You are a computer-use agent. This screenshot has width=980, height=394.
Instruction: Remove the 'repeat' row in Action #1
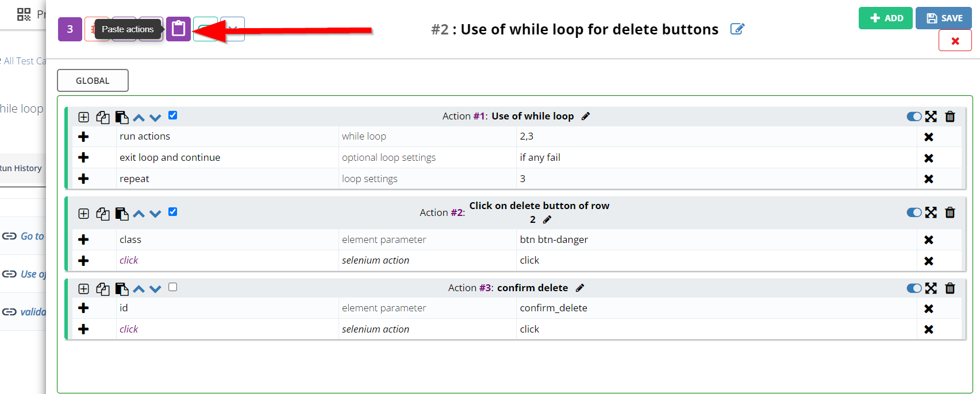pos(928,179)
